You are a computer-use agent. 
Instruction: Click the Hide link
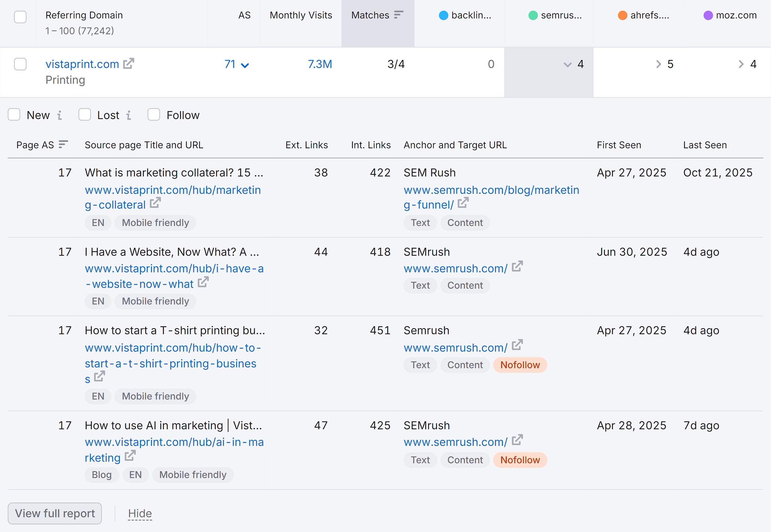[x=140, y=513]
